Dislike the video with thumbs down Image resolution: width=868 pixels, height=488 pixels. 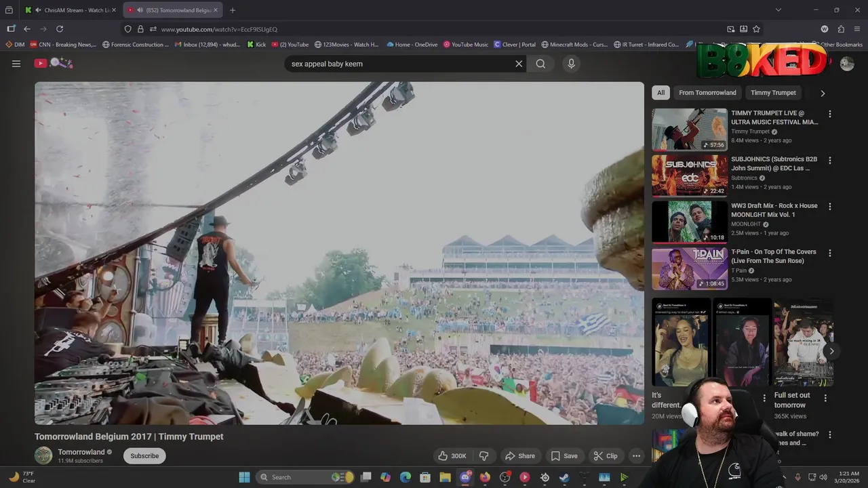coord(484,456)
